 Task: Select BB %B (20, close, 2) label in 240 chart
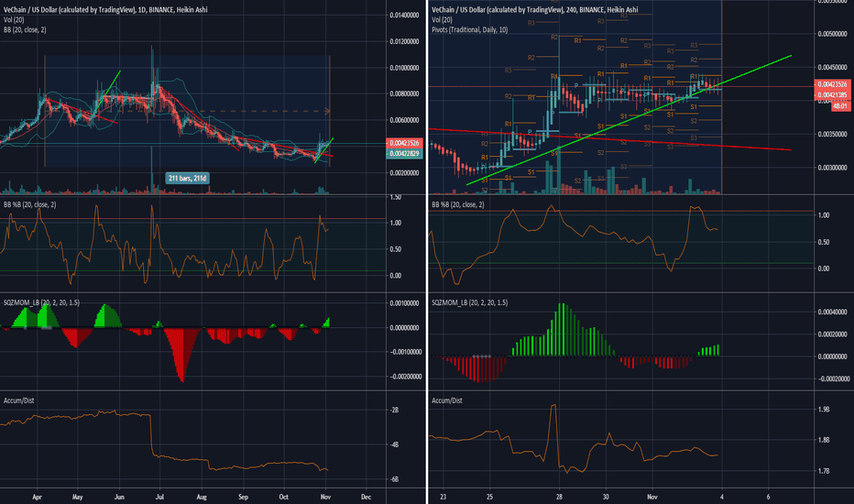pyautogui.click(x=458, y=204)
